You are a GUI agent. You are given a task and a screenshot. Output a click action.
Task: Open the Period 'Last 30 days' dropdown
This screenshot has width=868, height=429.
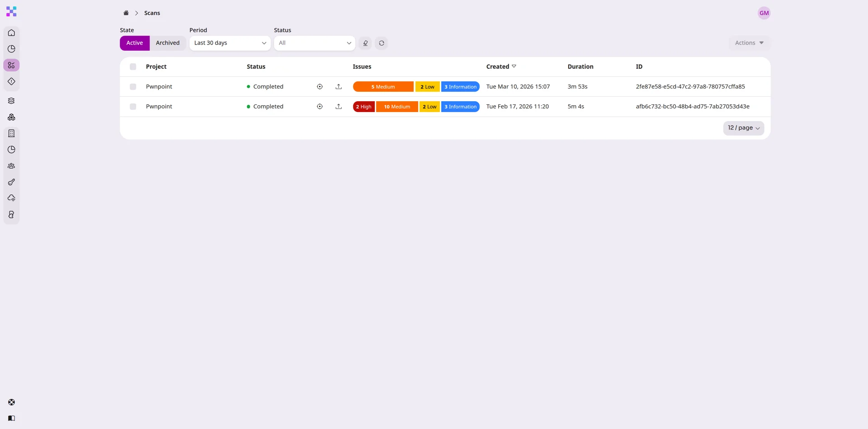tap(230, 43)
